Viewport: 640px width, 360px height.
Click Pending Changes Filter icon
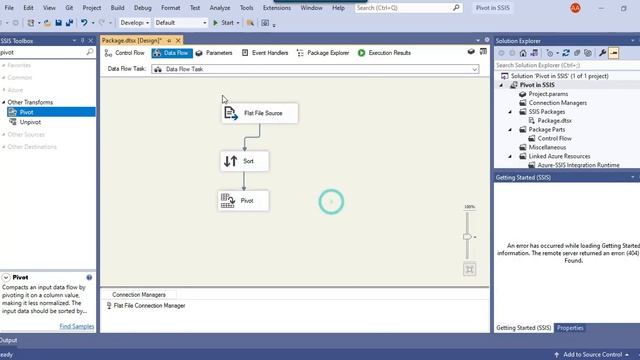550,53
